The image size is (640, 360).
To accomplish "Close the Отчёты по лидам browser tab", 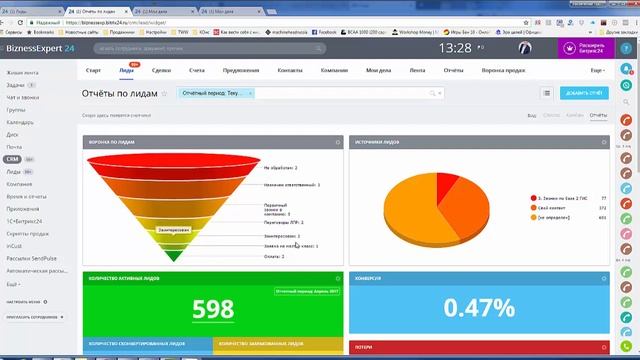I will tap(126, 11).
